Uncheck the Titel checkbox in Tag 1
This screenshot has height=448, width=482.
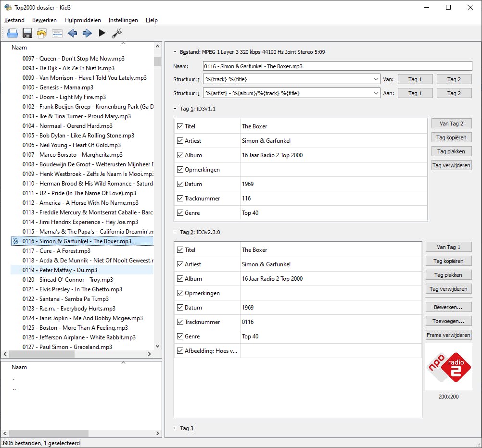tap(180, 126)
